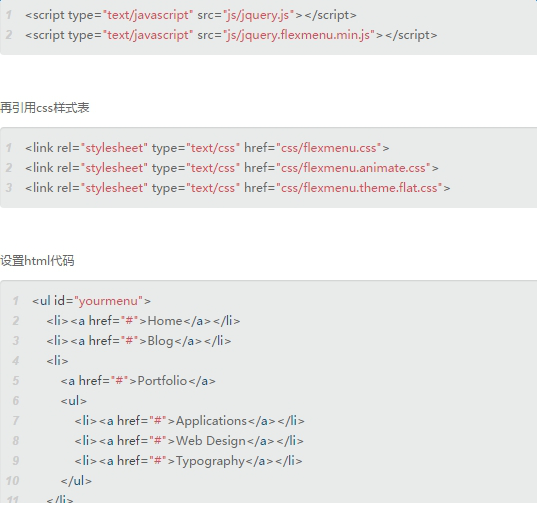Image resolution: width=537 pixels, height=523 pixels.
Task: Click the Typography list item code line
Action: click(x=188, y=461)
